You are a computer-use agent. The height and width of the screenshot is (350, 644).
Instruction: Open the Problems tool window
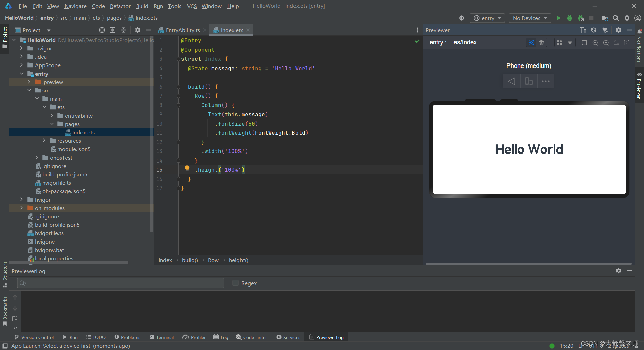[127, 337]
